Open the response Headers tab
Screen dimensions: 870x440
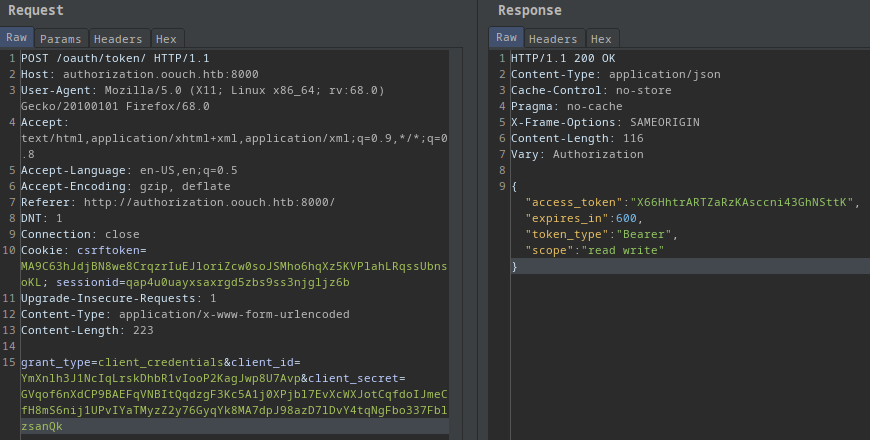(x=553, y=39)
